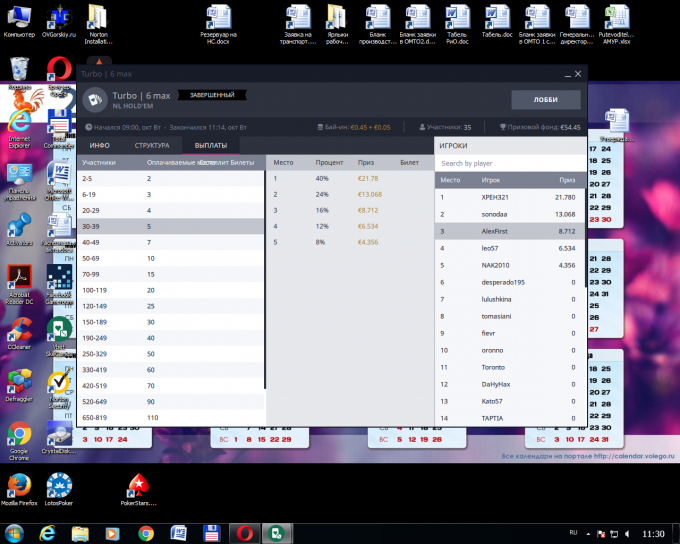This screenshot has height=544, width=680.
Task: Click the Search by player field
Action: (x=510, y=163)
